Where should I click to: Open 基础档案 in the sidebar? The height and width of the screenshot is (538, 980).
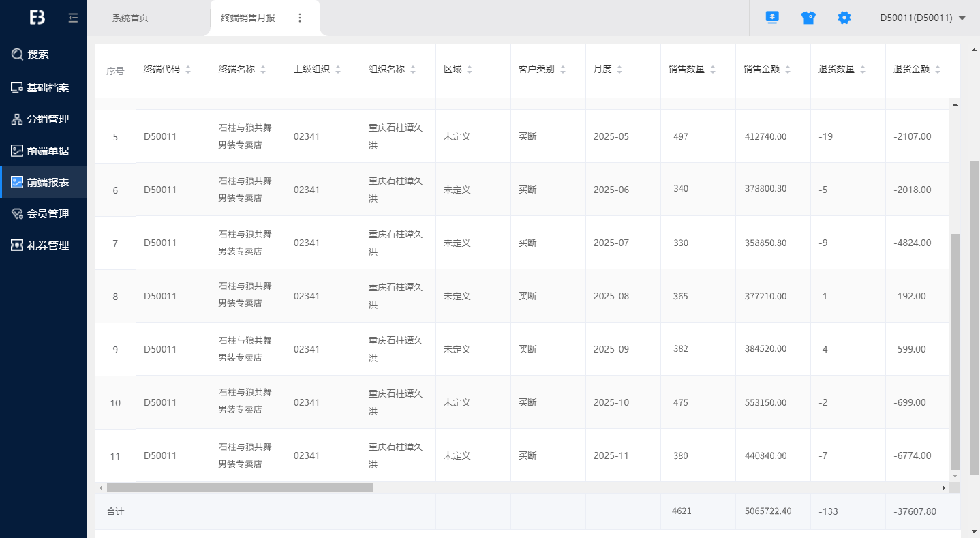click(48, 88)
